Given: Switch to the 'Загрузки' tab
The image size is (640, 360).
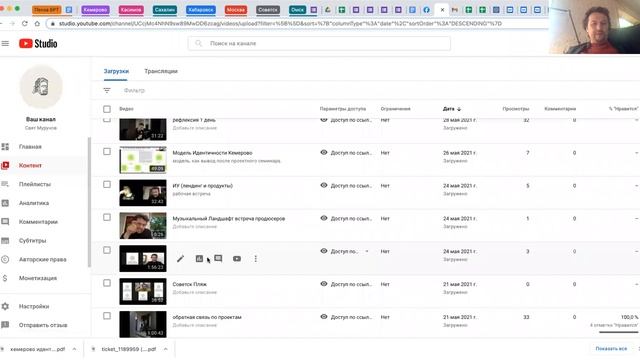Looking at the screenshot, I should 116,71.
